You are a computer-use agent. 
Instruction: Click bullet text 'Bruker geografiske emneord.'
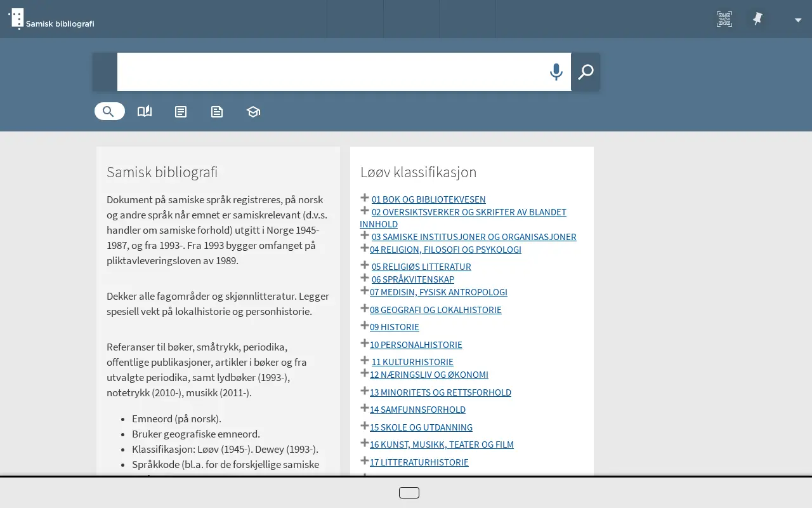196,434
